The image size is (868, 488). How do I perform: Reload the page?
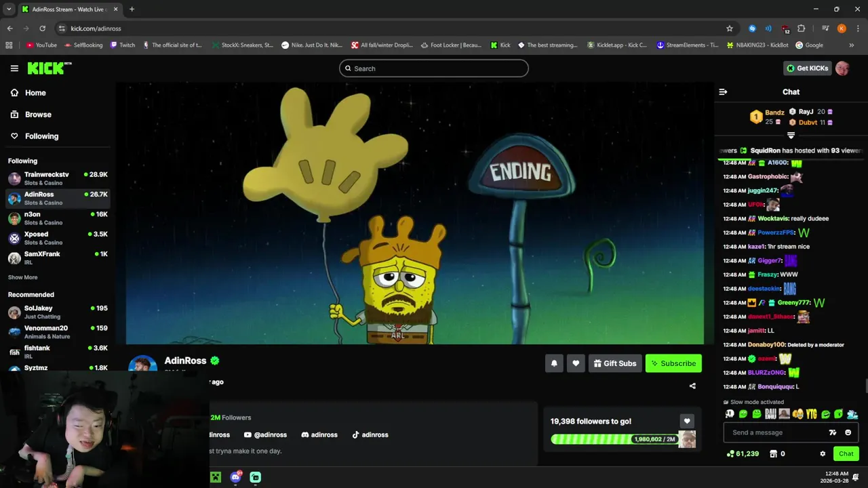pos(42,28)
